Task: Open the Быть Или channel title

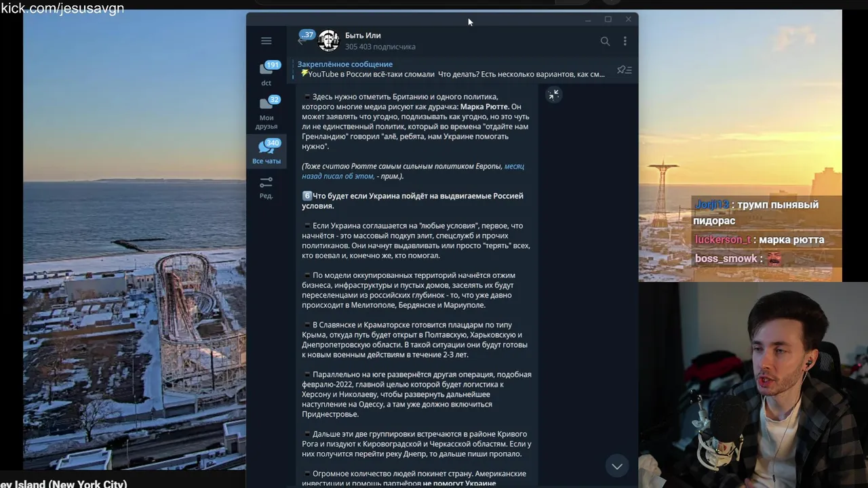Action: (363, 35)
